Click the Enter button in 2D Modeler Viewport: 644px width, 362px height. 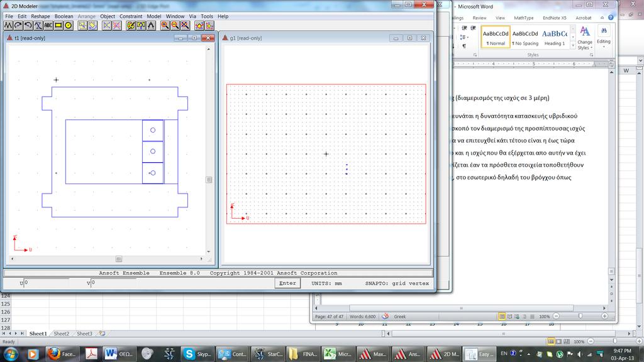(x=287, y=283)
